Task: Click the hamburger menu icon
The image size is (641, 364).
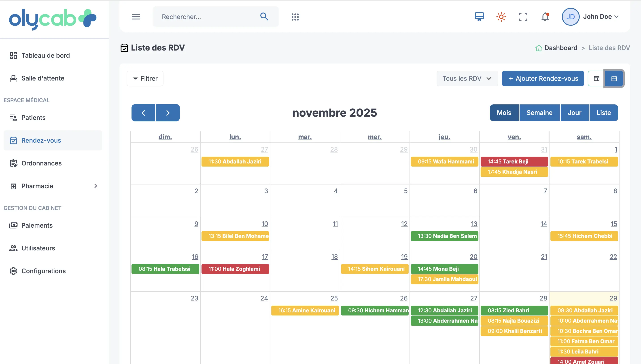Action: (x=136, y=17)
